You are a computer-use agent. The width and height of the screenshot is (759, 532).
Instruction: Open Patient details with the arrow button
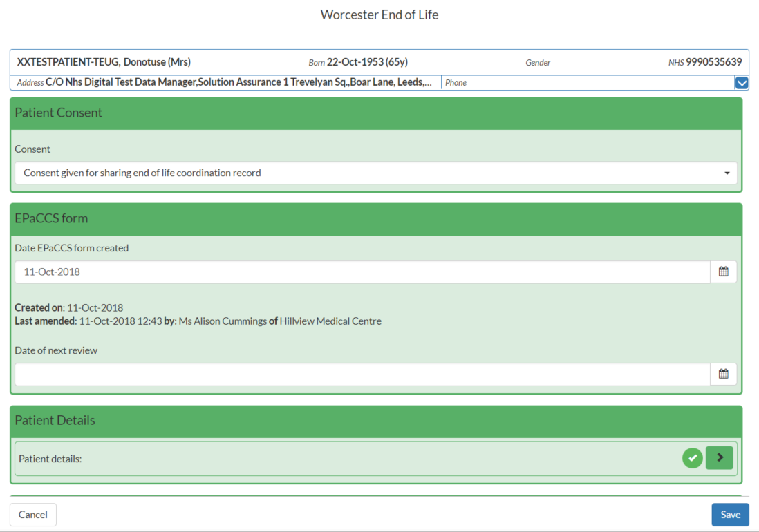coord(720,457)
